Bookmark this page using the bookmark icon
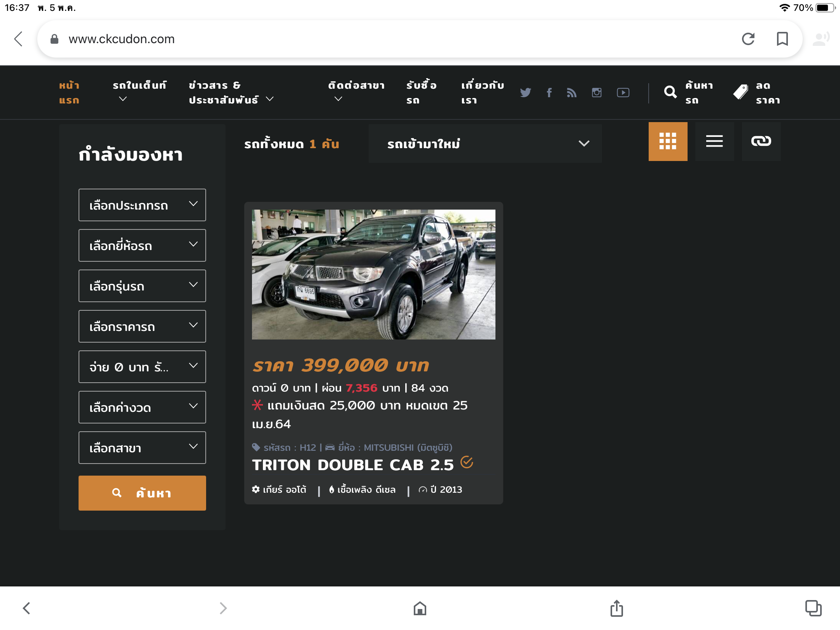Screen dimensions: 840x630 pyautogui.click(x=782, y=39)
